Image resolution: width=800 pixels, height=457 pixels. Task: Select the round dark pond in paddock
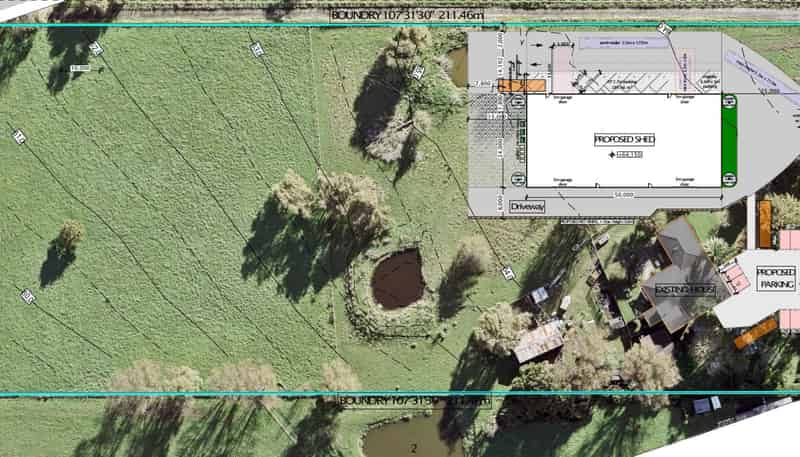click(x=398, y=279)
